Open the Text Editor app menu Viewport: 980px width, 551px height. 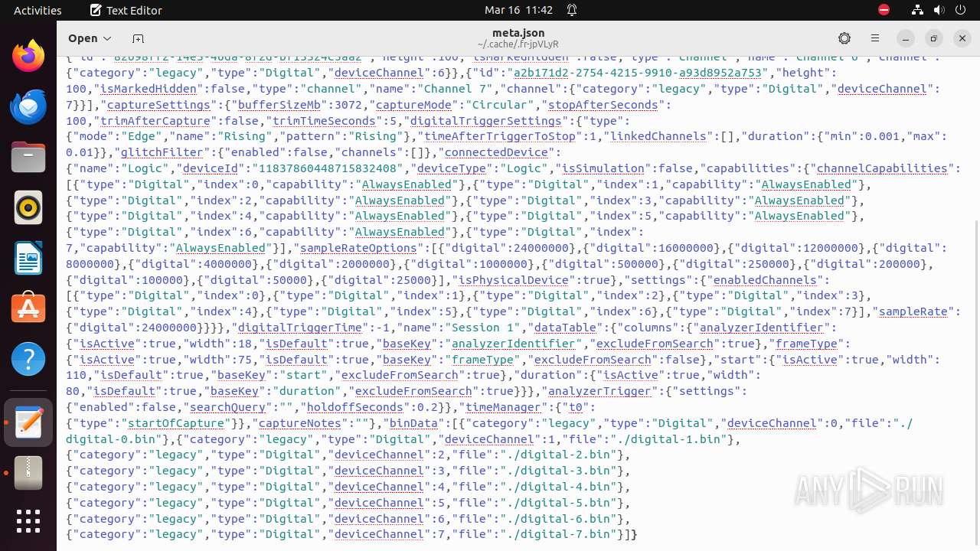click(126, 11)
